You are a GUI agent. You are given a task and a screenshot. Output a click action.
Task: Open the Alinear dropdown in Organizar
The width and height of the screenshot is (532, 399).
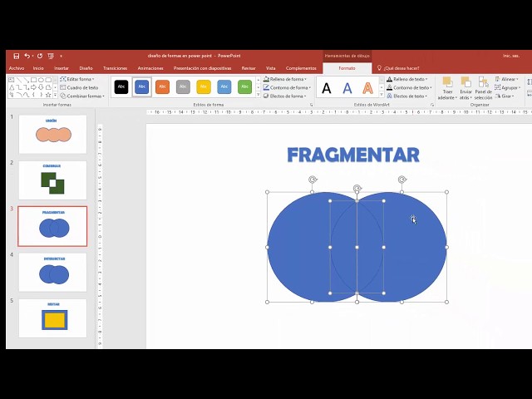pyautogui.click(x=508, y=79)
